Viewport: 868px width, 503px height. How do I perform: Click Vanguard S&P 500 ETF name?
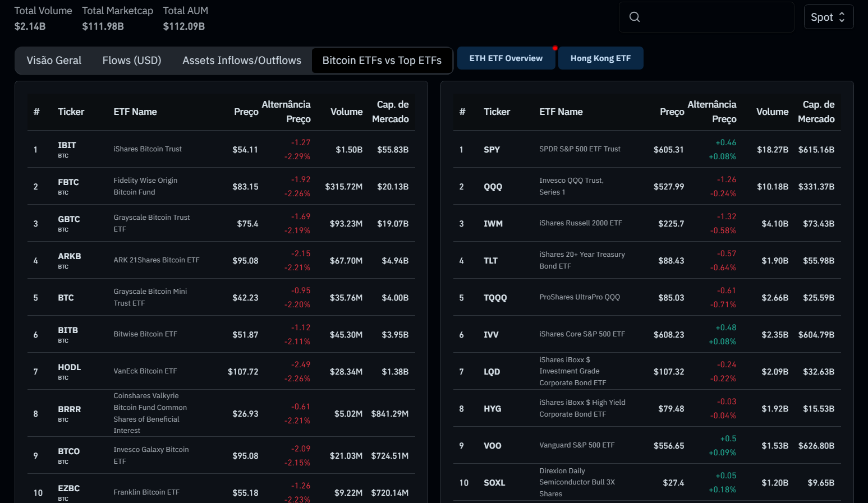pos(577,445)
